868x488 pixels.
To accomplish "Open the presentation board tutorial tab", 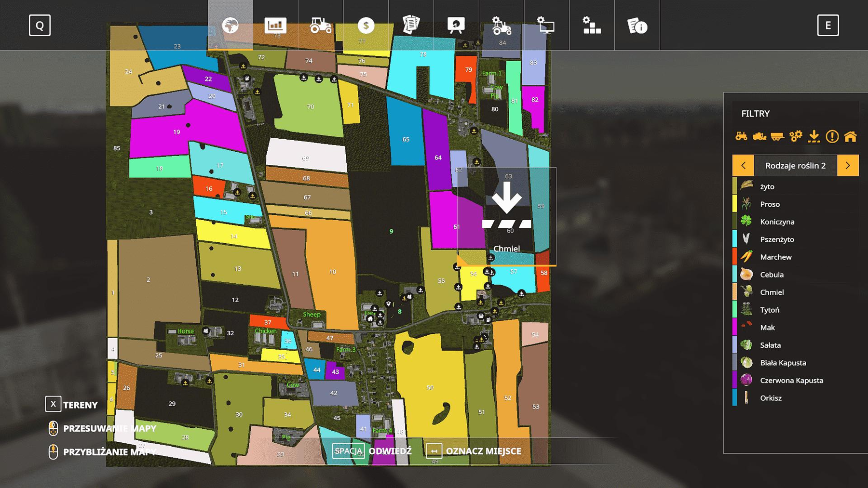I will (456, 25).
